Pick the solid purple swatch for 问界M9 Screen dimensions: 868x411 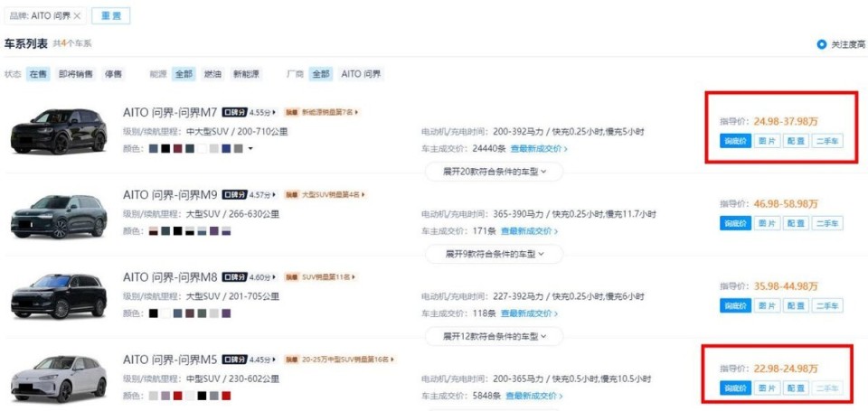(x=213, y=230)
